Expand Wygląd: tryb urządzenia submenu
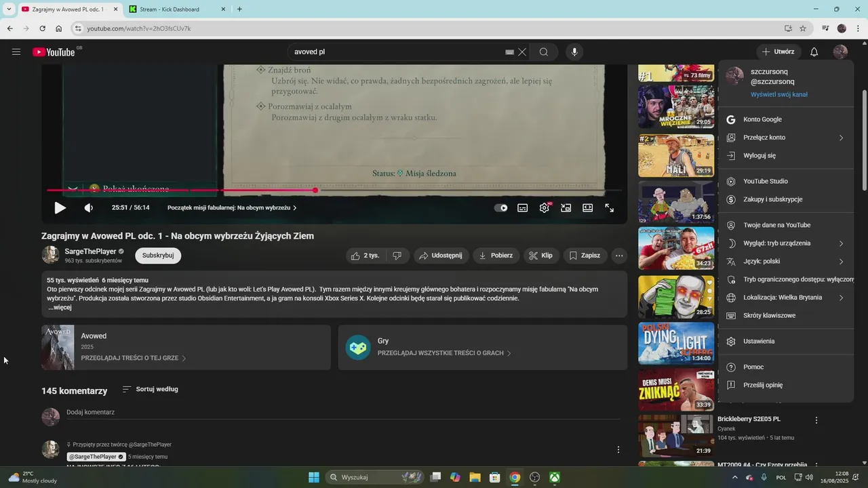Screen dimensions: 868x488 pos(786,243)
